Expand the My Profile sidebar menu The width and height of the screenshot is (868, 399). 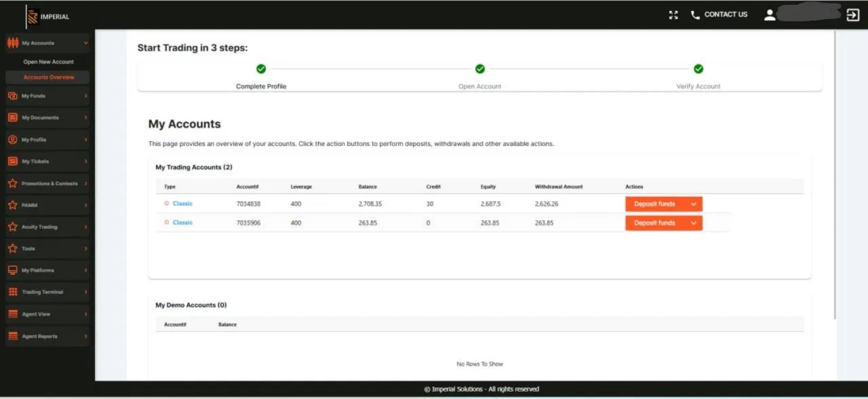[x=85, y=140]
